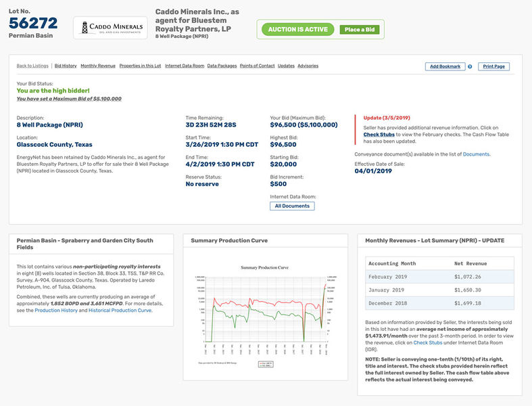Click the Accounting Month column header
532x406 pixels.
tap(392, 264)
